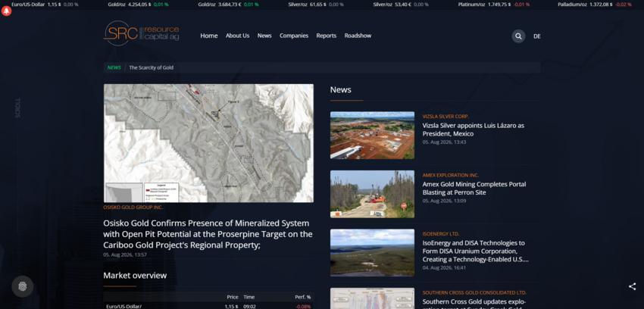644x309 pixels.
Task: Open the News menu item
Action: click(264, 36)
